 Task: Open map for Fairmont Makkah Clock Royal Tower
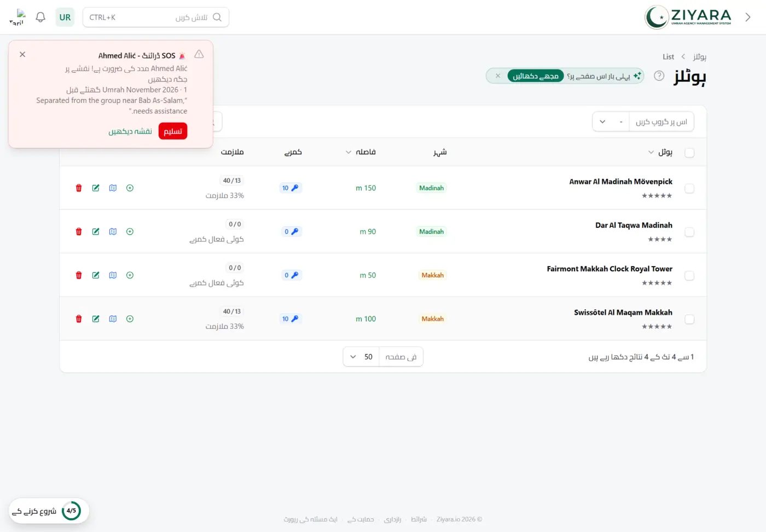[x=113, y=275]
